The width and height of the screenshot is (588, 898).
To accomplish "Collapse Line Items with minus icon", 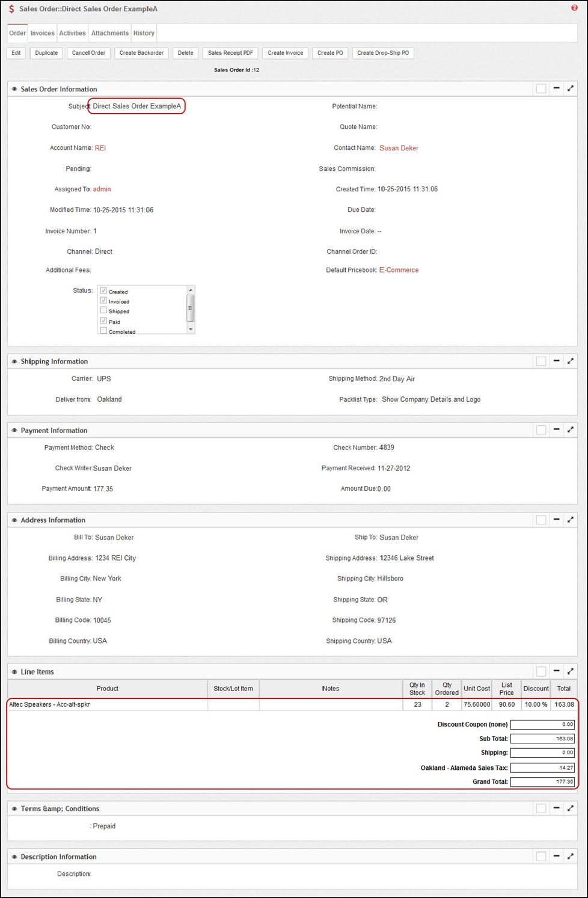I will click(x=556, y=671).
